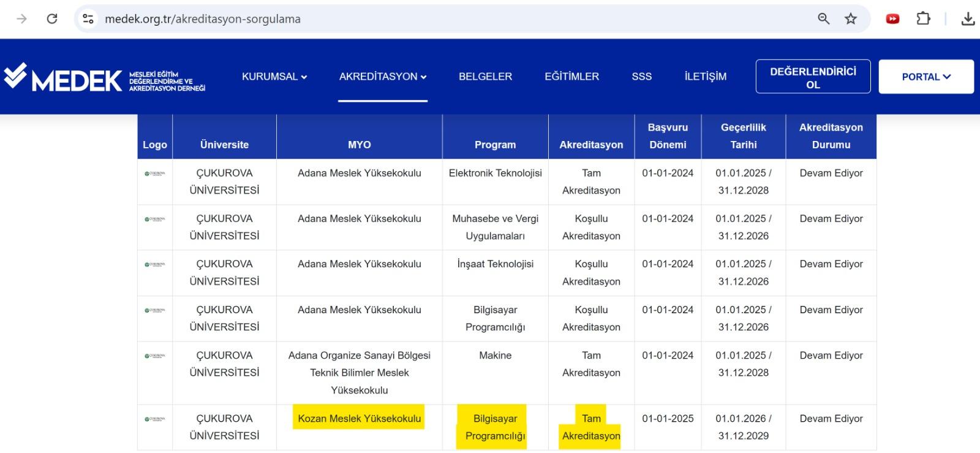Viewport: 980px width, 453px height.
Task: Bookmark this page with the star icon
Action: pyautogui.click(x=851, y=19)
